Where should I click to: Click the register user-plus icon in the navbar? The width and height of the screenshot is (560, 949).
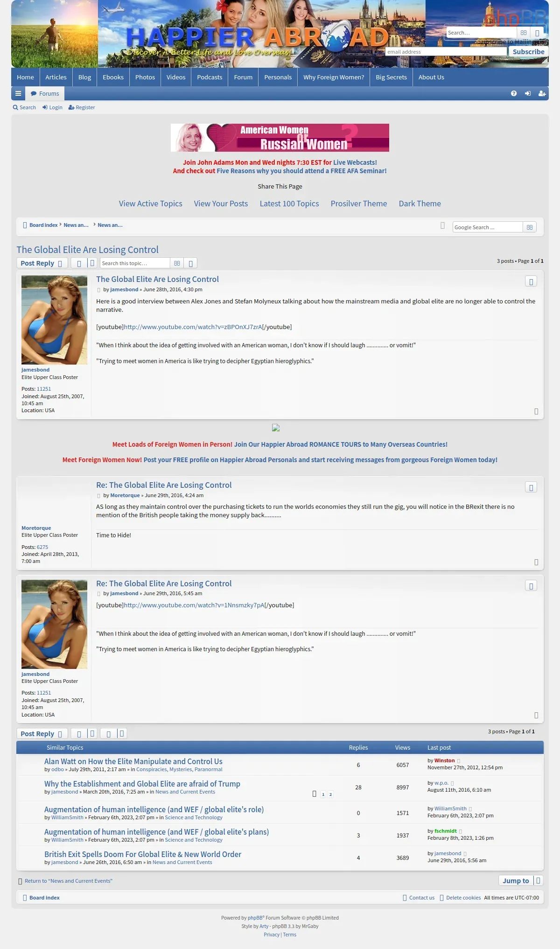[542, 93]
